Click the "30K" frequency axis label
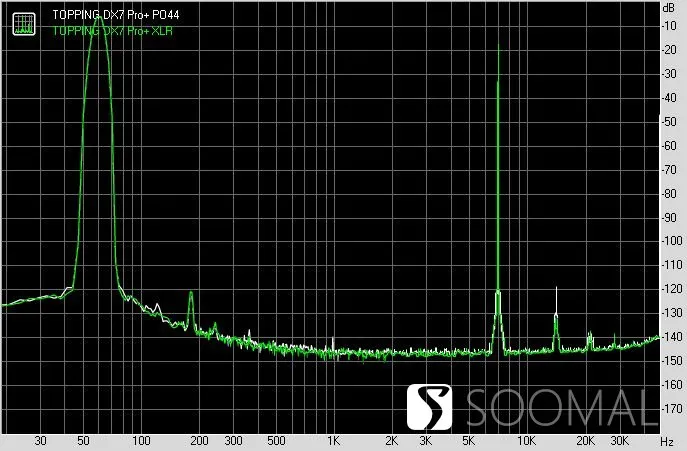Screen dimensions: 687x451 pyautogui.click(x=620, y=441)
